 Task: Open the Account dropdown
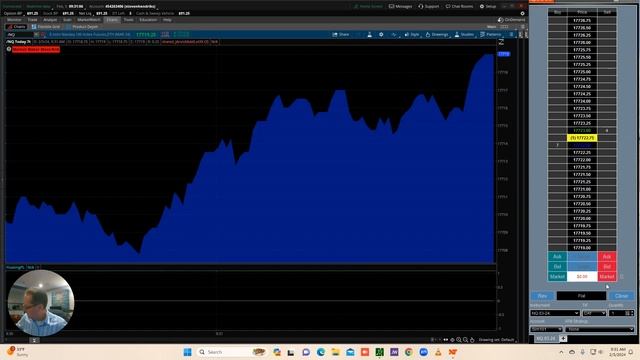click(x=546, y=329)
